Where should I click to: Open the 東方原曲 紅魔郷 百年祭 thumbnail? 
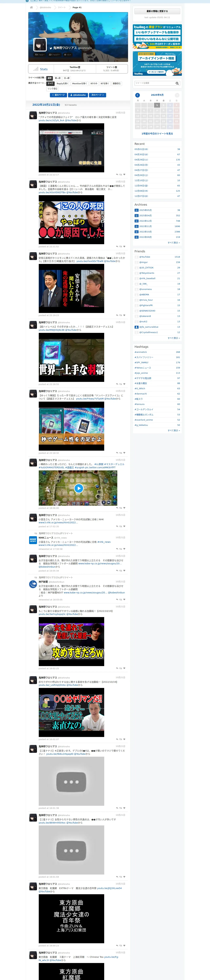point(71,919)
